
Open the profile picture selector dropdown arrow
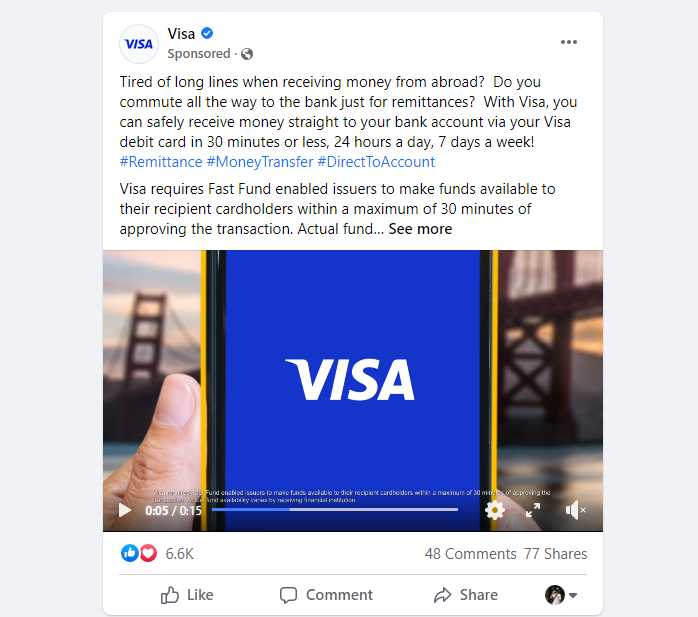573,595
